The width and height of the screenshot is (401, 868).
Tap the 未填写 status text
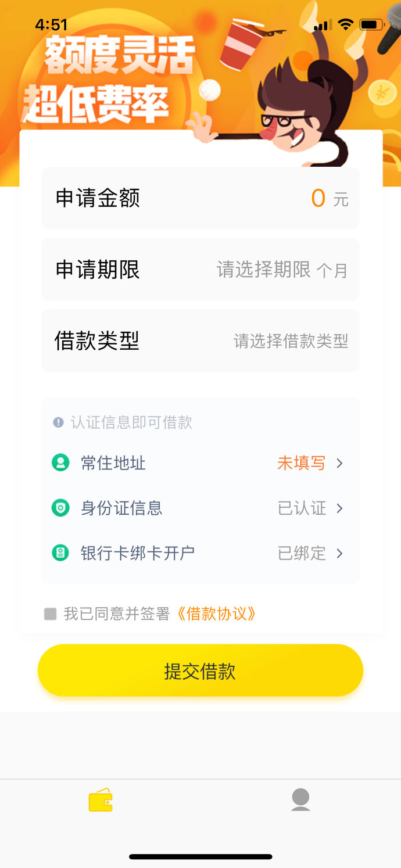[x=301, y=463]
